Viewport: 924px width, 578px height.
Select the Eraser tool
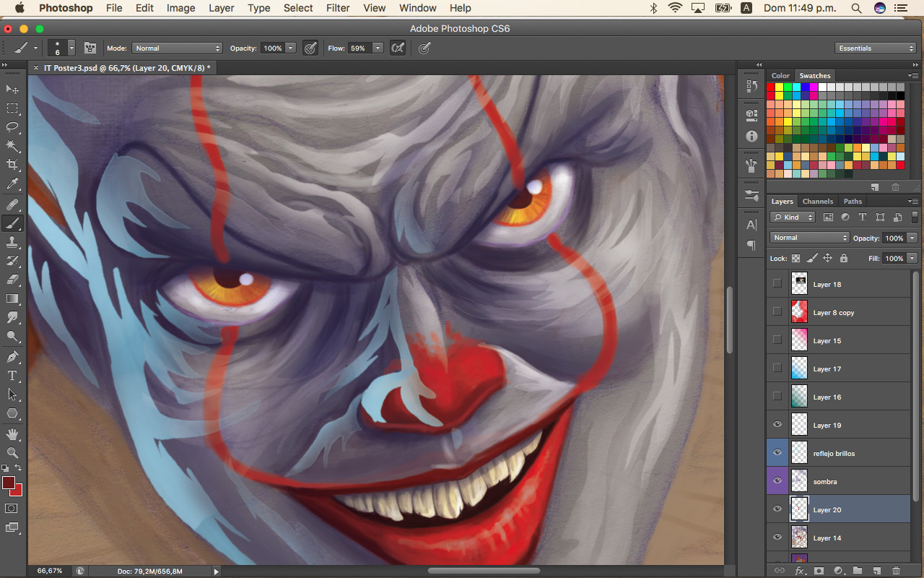click(12, 280)
